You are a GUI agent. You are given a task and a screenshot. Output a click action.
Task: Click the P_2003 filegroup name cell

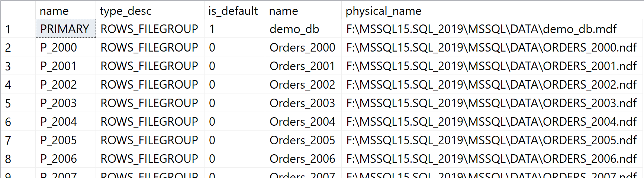tap(65, 103)
